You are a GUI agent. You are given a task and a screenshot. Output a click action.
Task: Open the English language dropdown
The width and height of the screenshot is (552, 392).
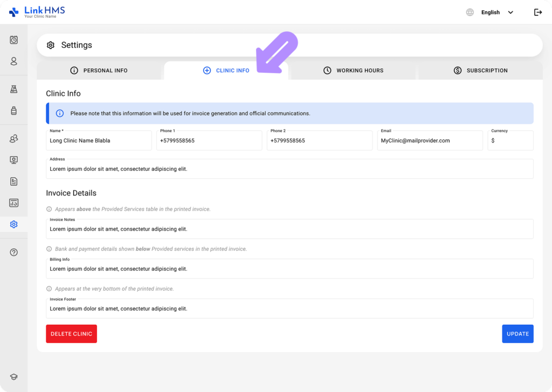tap(494, 12)
